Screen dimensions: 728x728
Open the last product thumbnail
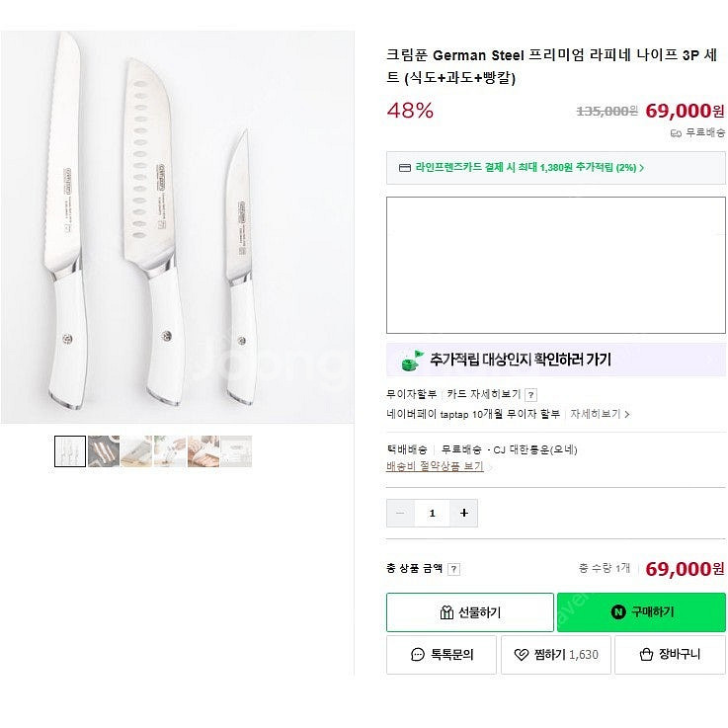point(236,451)
